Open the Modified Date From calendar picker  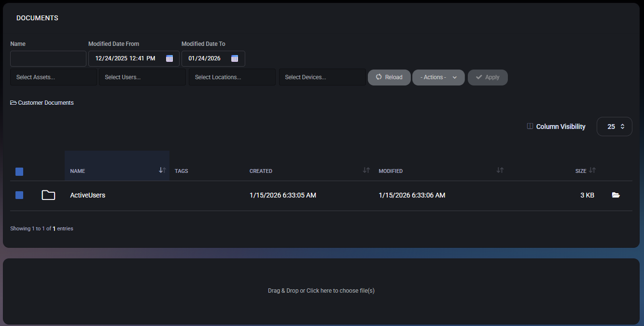[x=169, y=58]
